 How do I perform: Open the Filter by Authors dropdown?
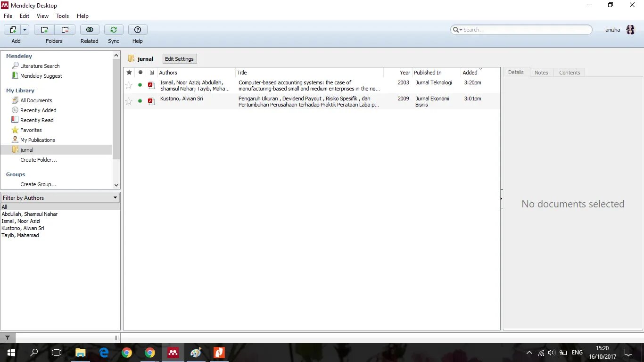point(60,198)
